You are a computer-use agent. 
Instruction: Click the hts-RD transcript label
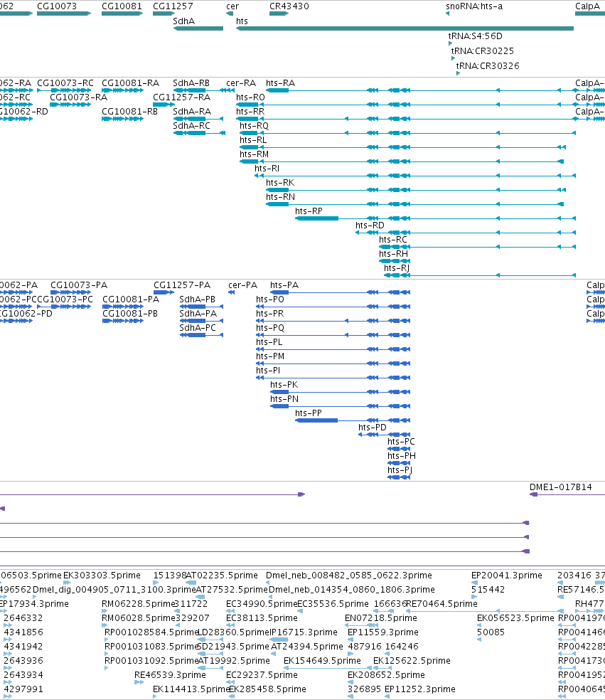point(370,226)
